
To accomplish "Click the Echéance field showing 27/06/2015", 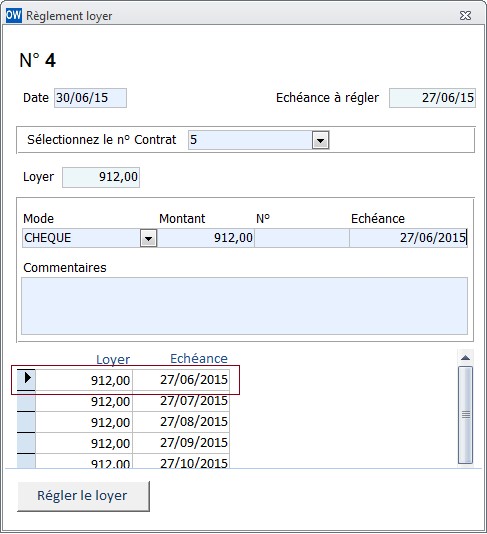I will tap(408, 238).
